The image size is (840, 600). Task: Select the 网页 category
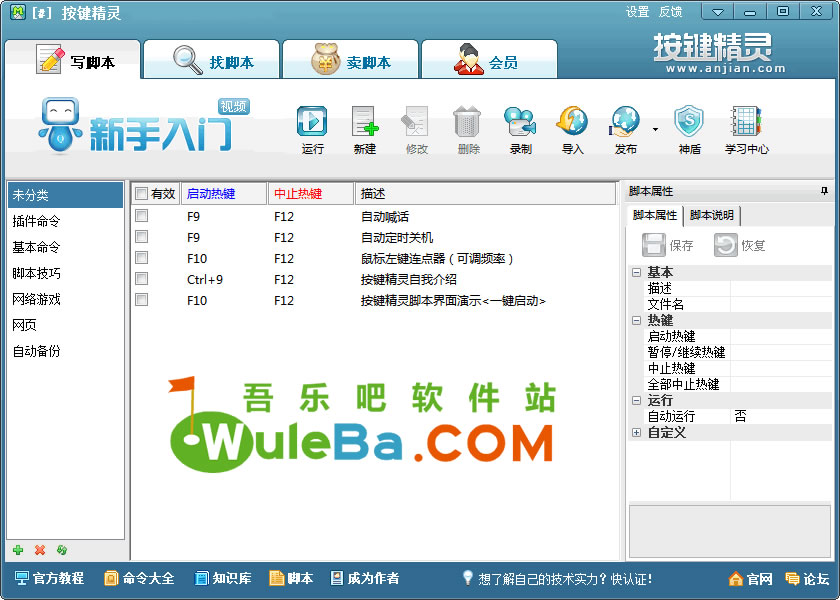(x=65, y=325)
